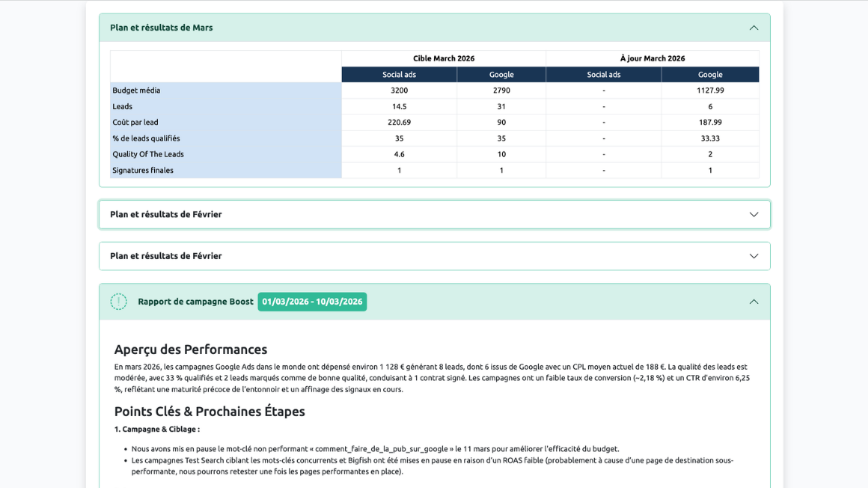Collapse the Rapport de campagne Boost chevron
The height and width of the screenshot is (488, 868).
(754, 302)
